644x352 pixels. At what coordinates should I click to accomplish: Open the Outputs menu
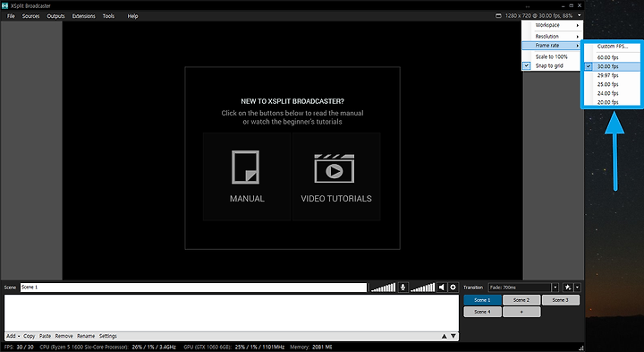[x=55, y=16]
